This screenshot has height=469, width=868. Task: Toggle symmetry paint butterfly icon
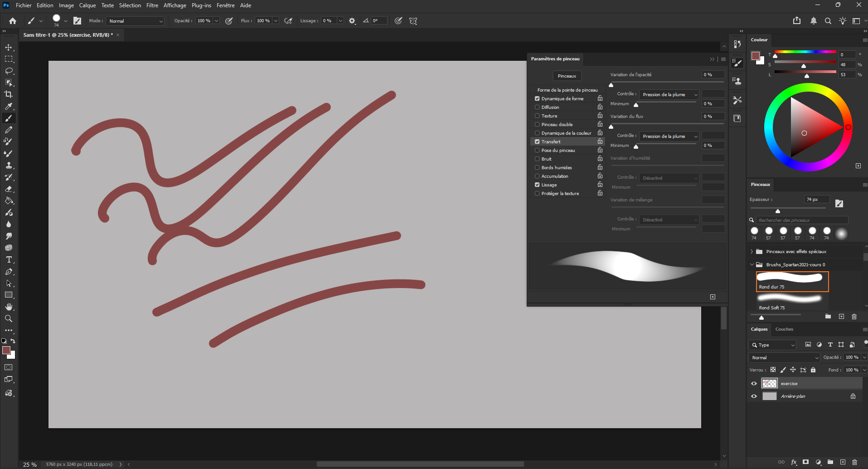413,21
